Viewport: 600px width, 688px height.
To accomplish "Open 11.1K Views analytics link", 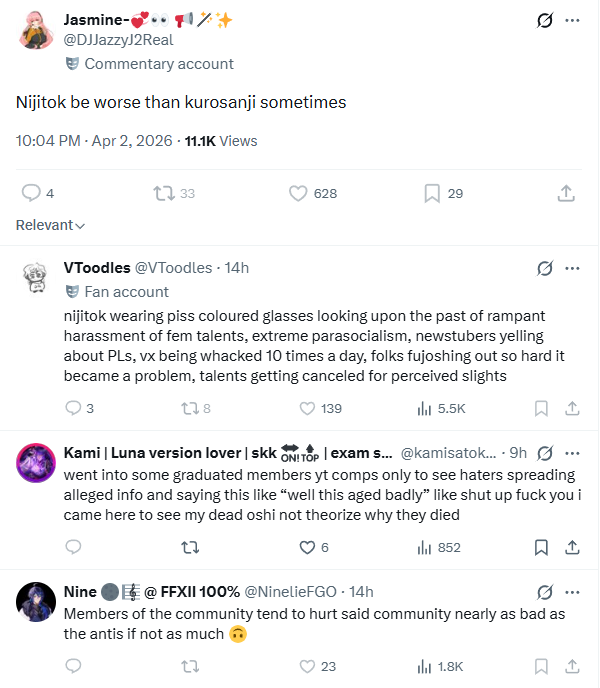I will click(221, 141).
